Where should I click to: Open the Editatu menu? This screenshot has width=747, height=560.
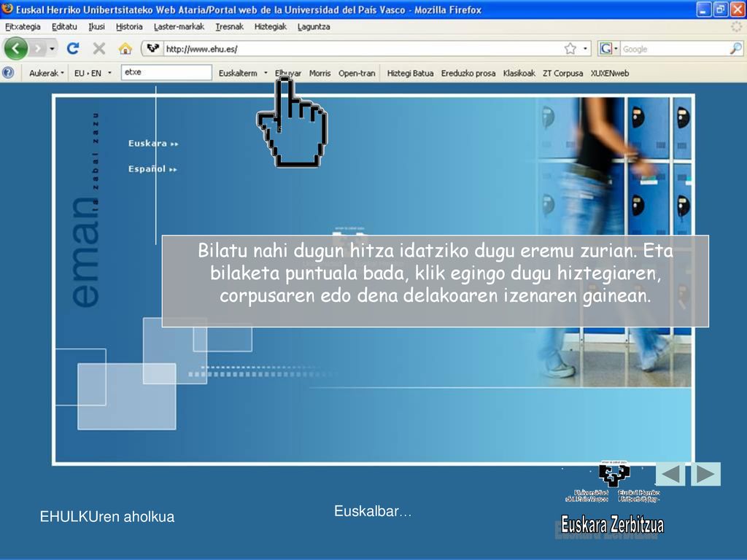click(x=64, y=27)
